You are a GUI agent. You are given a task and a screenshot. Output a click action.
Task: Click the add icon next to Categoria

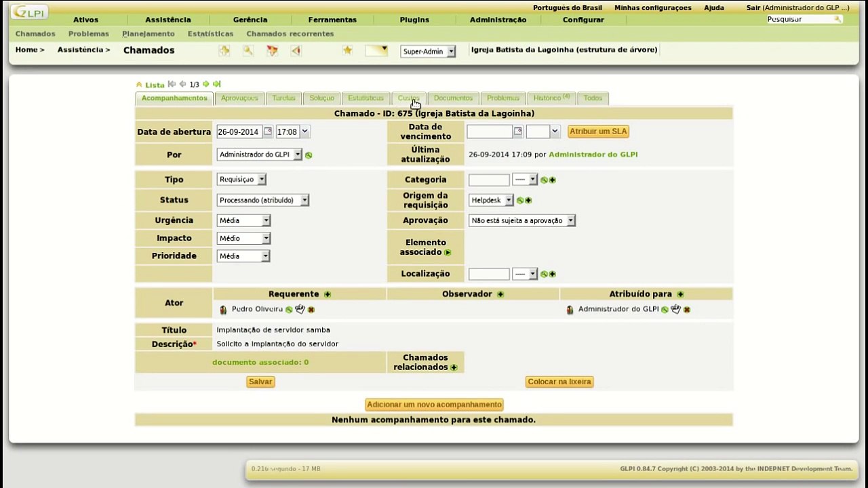552,180
